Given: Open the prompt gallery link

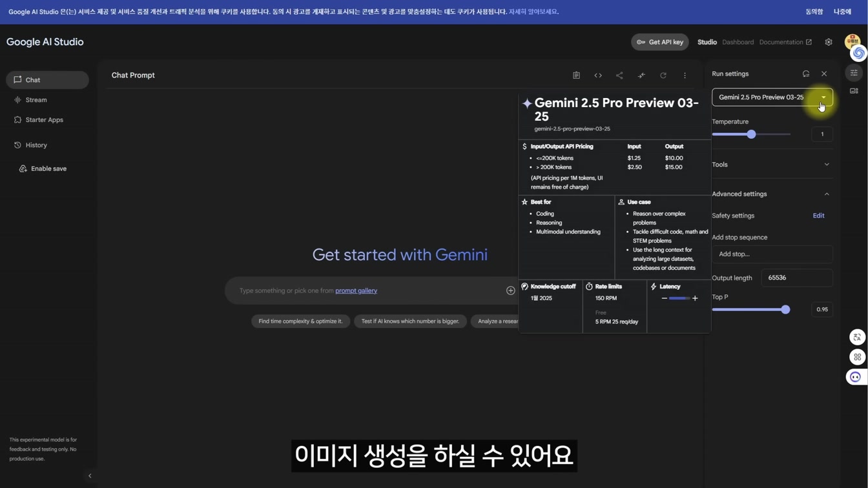Looking at the screenshot, I should (356, 290).
